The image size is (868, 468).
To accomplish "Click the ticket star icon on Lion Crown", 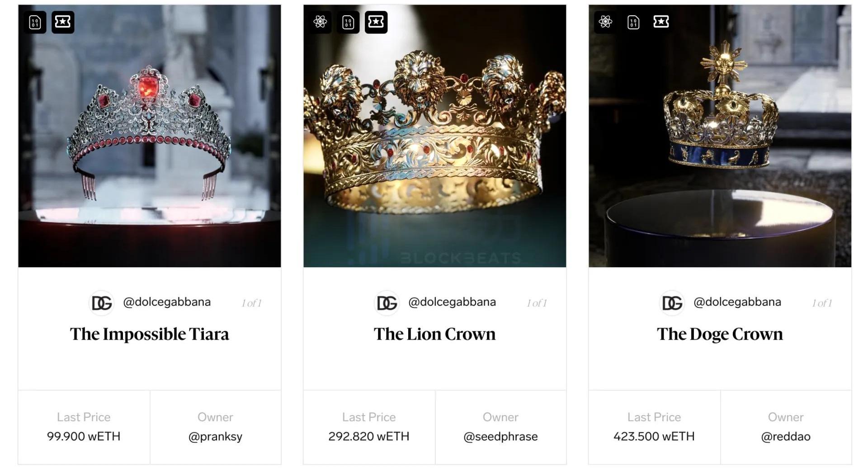I will click(x=376, y=22).
